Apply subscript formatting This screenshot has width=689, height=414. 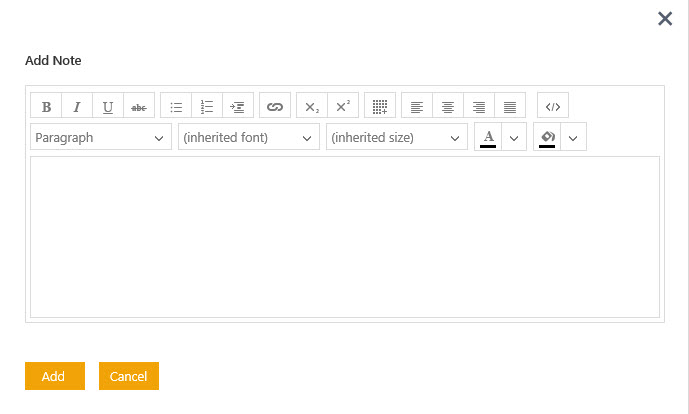tap(312, 106)
